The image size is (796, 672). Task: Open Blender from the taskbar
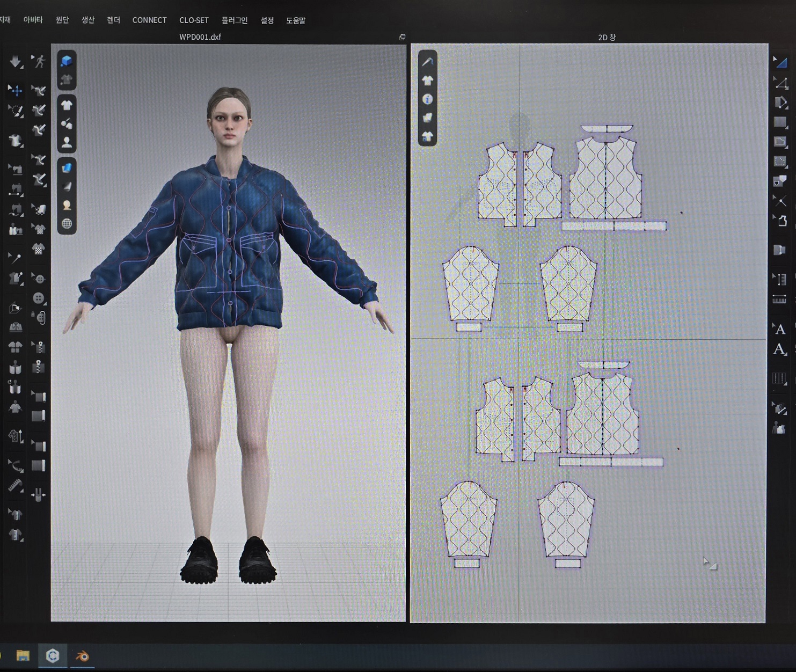pyautogui.click(x=82, y=656)
